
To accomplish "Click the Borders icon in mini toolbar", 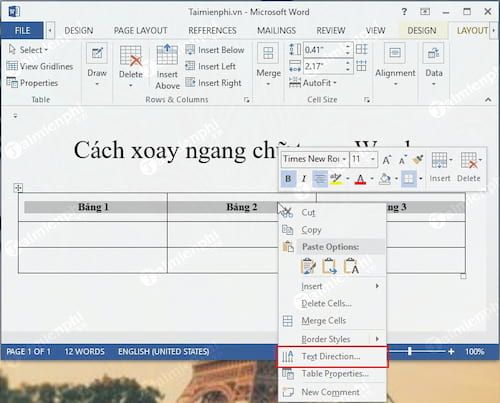I will coord(408,179).
